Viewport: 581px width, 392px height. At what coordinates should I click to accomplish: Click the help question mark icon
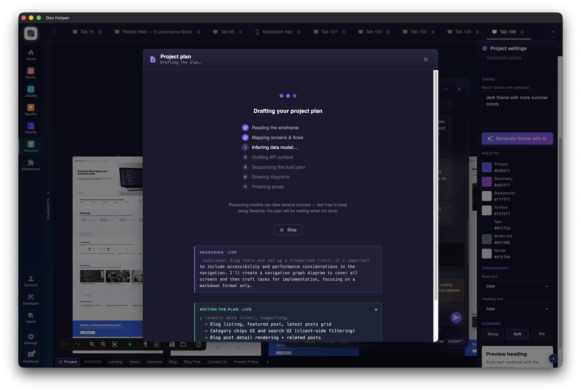(199, 344)
